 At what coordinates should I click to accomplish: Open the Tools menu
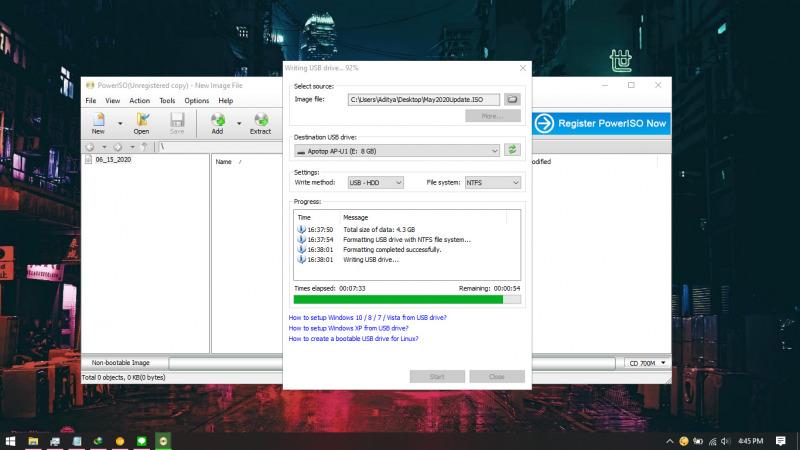pyautogui.click(x=167, y=101)
